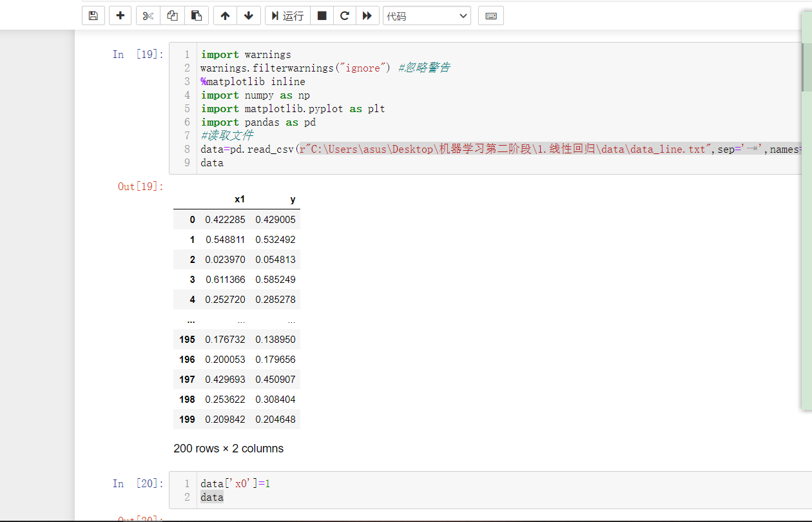This screenshot has width=812, height=522.
Task: Move the selected cell up
Action: tap(225, 15)
